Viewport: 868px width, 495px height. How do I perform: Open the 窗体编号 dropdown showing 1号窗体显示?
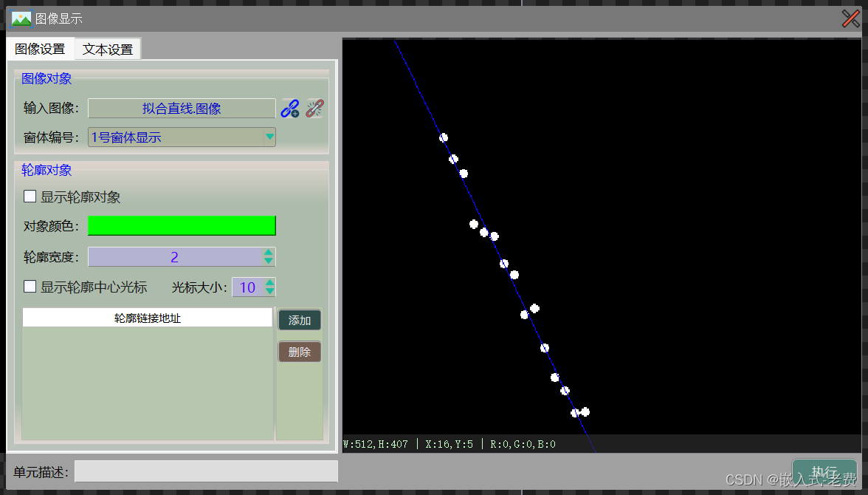tap(182, 137)
